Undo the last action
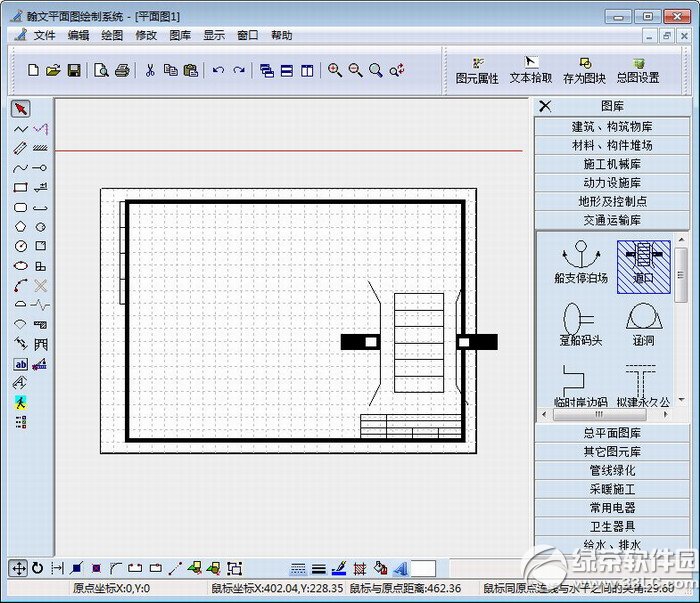Image resolution: width=700 pixels, height=603 pixels. click(x=218, y=70)
